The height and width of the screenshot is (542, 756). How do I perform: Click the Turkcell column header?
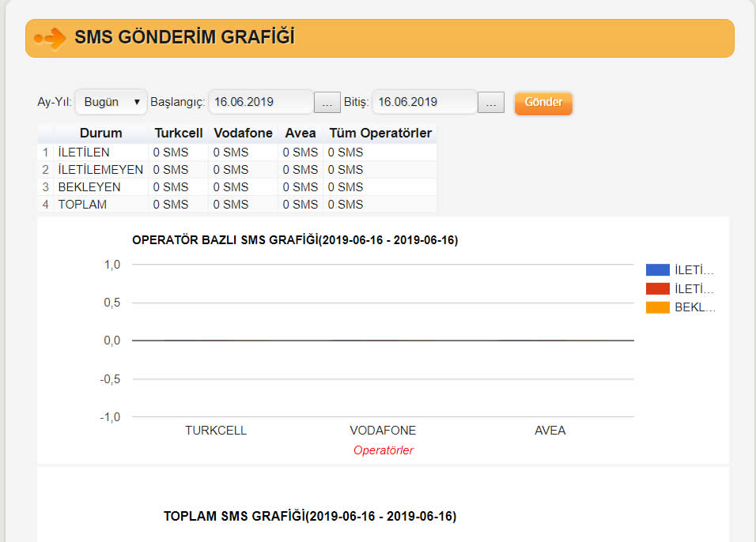coord(178,134)
